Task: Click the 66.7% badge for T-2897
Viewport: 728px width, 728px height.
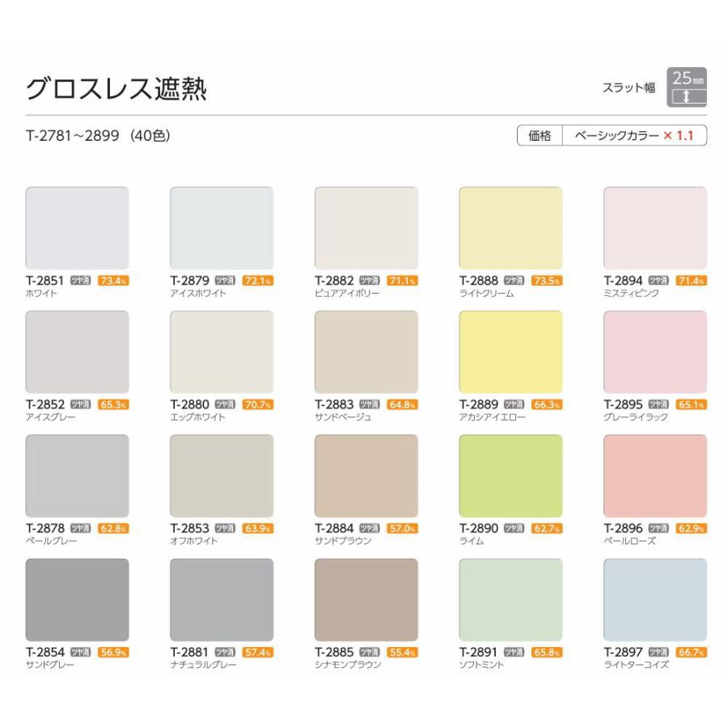Action: click(692, 652)
